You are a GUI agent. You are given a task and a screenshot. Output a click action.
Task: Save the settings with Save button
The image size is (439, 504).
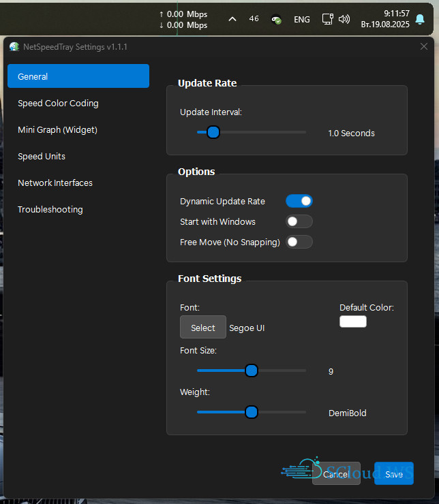[394, 473]
